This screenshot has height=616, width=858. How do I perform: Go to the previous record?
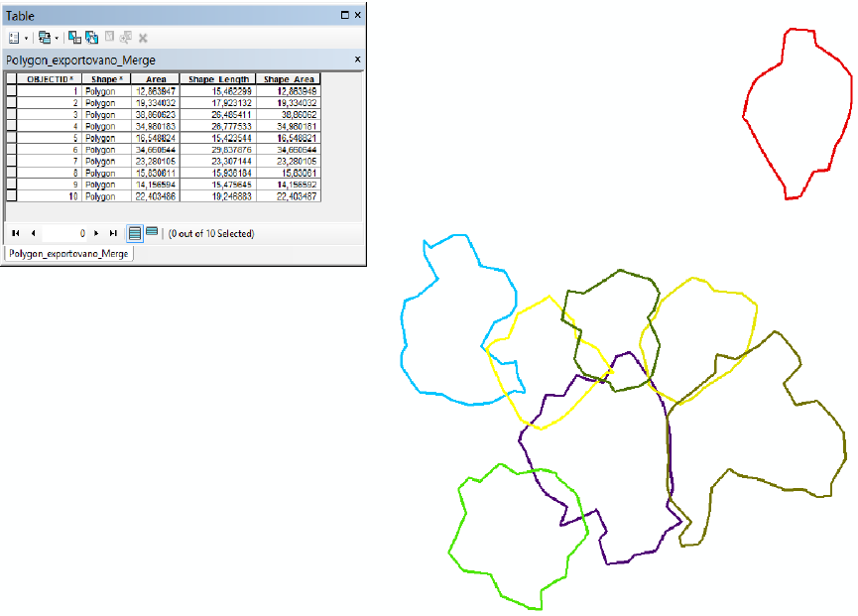pyautogui.click(x=33, y=233)
